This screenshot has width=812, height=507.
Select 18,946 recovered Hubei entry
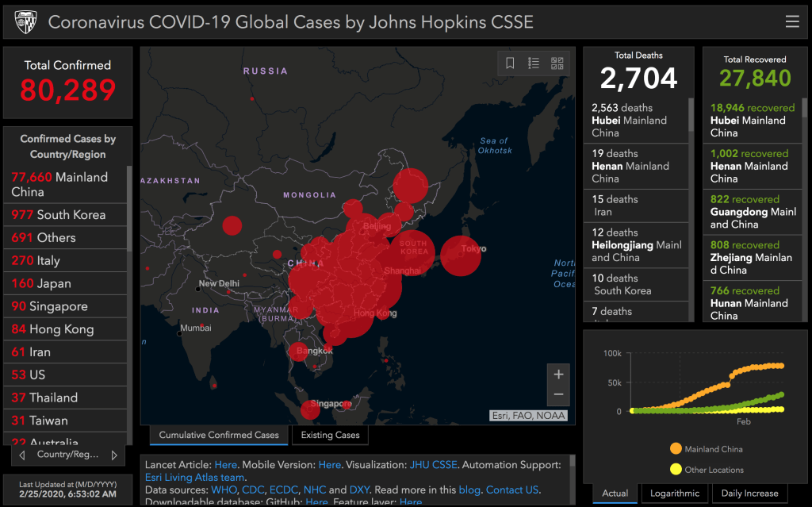click(753, 121)
